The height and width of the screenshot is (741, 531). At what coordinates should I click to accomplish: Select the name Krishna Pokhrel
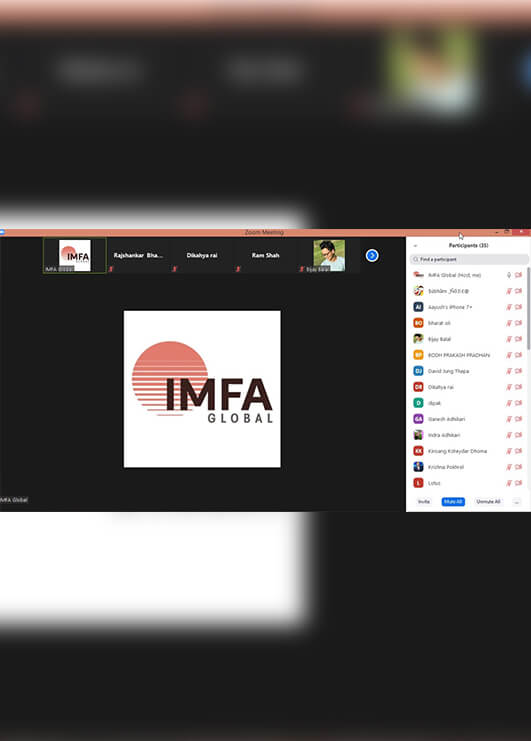446,467
